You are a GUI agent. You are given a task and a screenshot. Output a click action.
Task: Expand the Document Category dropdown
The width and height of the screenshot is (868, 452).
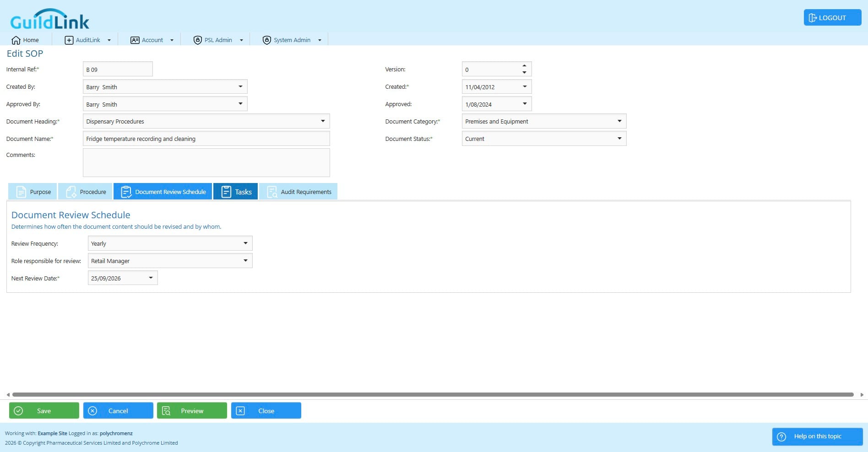pyautogui.click(x=619, y=121)
